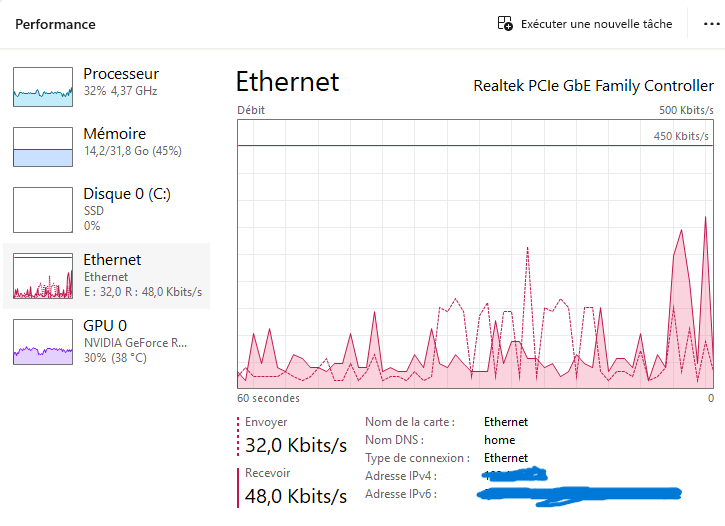The height and width of the screenshot is (526, 725).
Task: Click the Adresse IPv6 label
Action: tap(401, 494)
